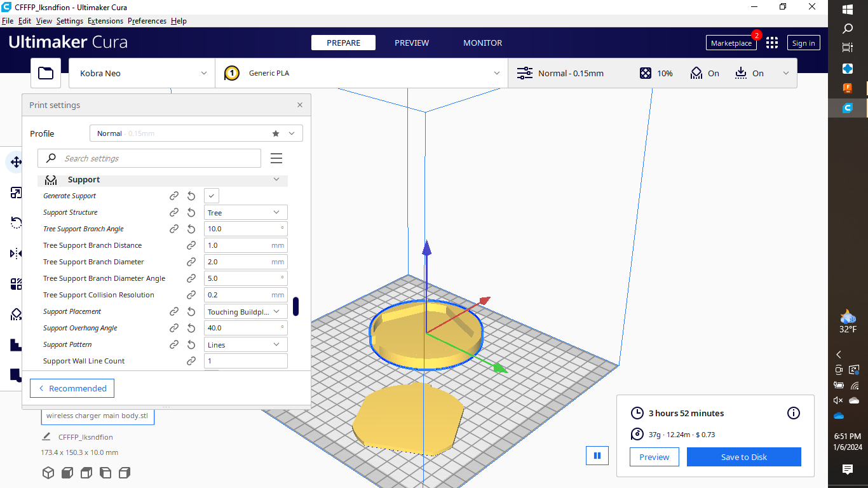Screen dimensions: 868x488
Task: Open Support Placement dropdown
Action: click(245, 311)
